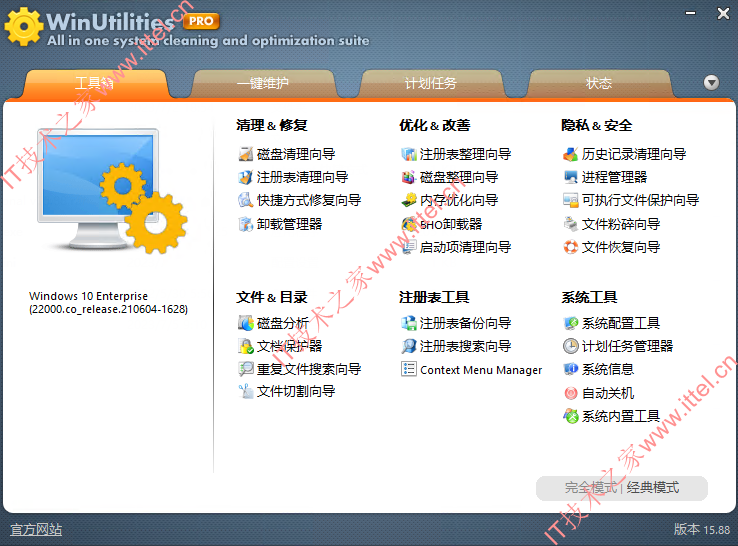Image resolution: width=738 pixels, height=546 pixels.
Task: Click the WinUtilities gear logo
Action: point(23,27)
